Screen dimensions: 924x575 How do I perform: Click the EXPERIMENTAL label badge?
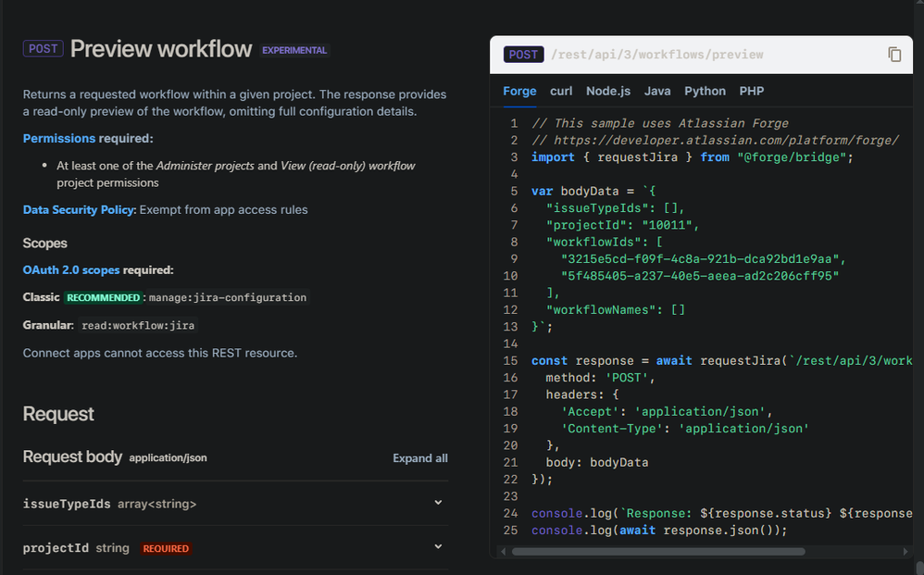click(x=294, y=50)
